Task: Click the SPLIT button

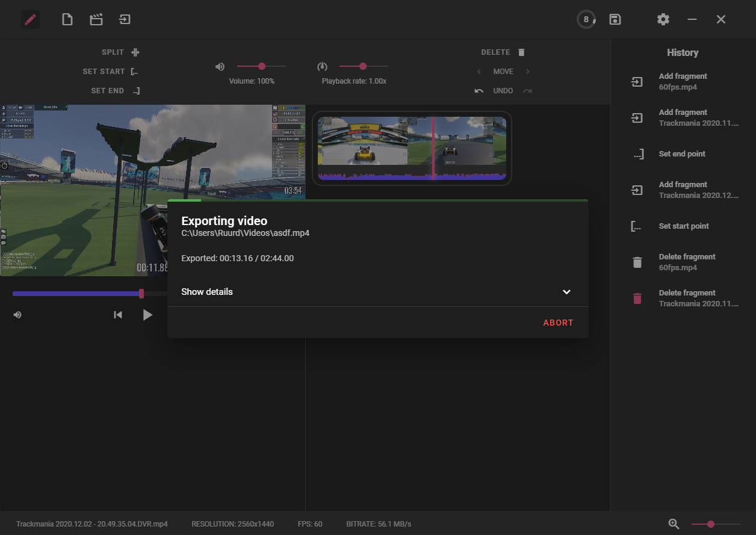Action: 121,52
